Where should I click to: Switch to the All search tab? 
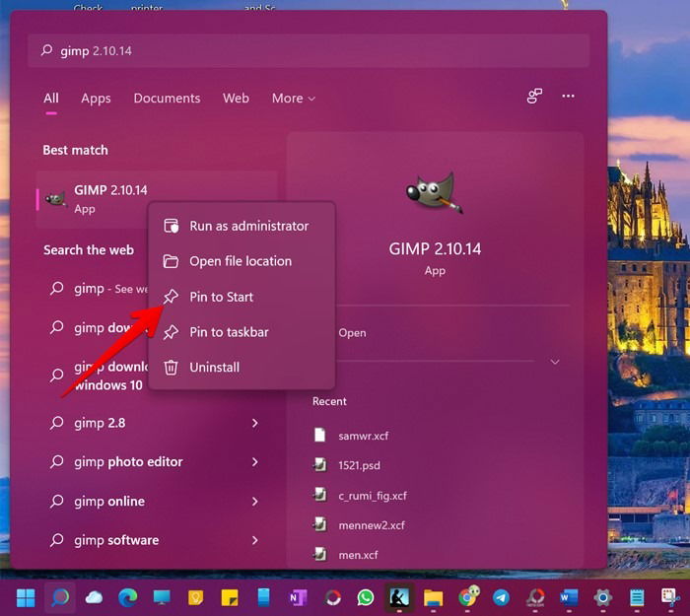51,99
